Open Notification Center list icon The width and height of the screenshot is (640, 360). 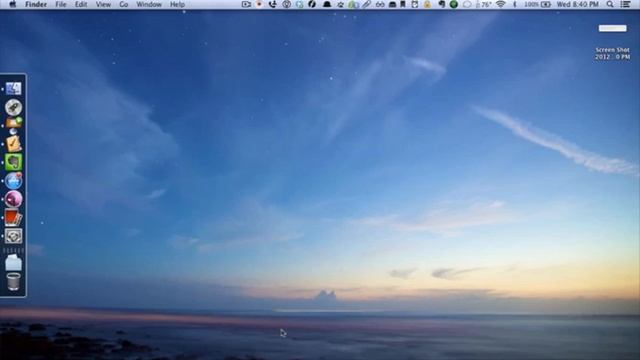tap(625, 4)
